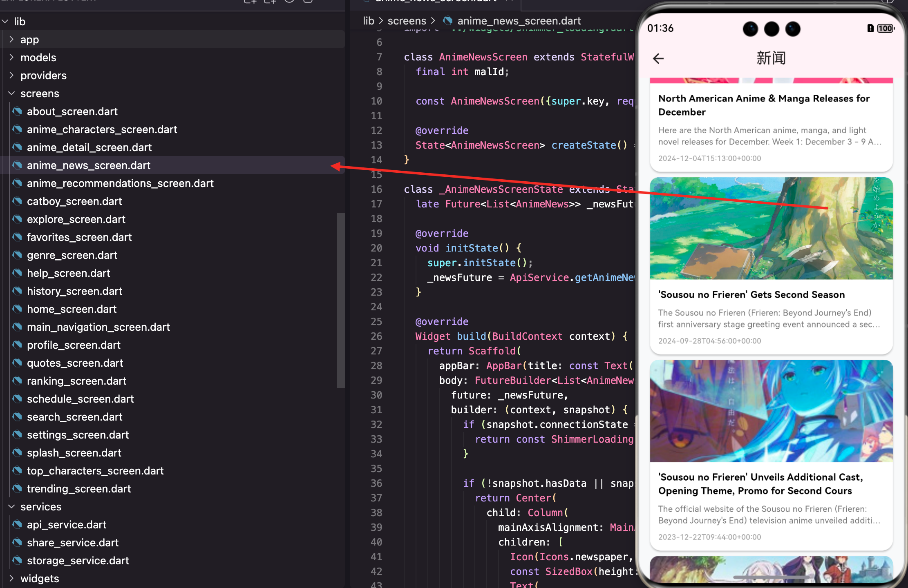908x588 pixels.
Task: Tap the blue-haired character news thumbnail
Action: click(771, 411)
